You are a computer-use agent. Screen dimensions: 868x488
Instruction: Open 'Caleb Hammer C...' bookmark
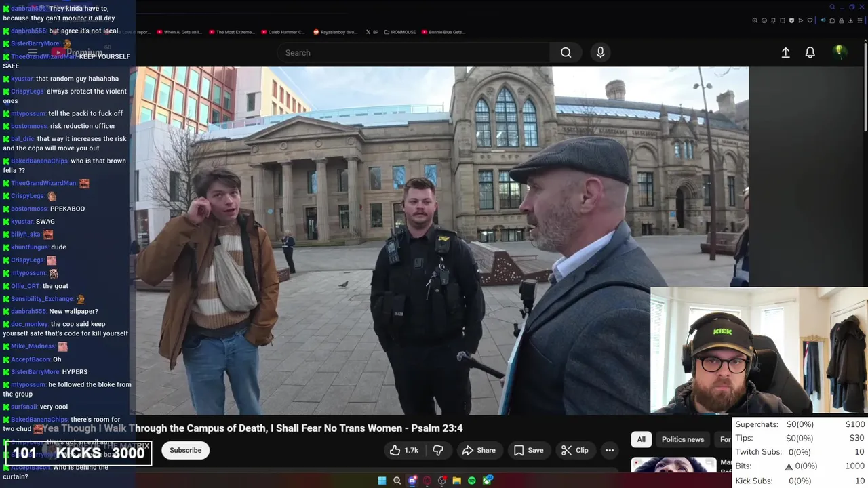click(283, 32)
